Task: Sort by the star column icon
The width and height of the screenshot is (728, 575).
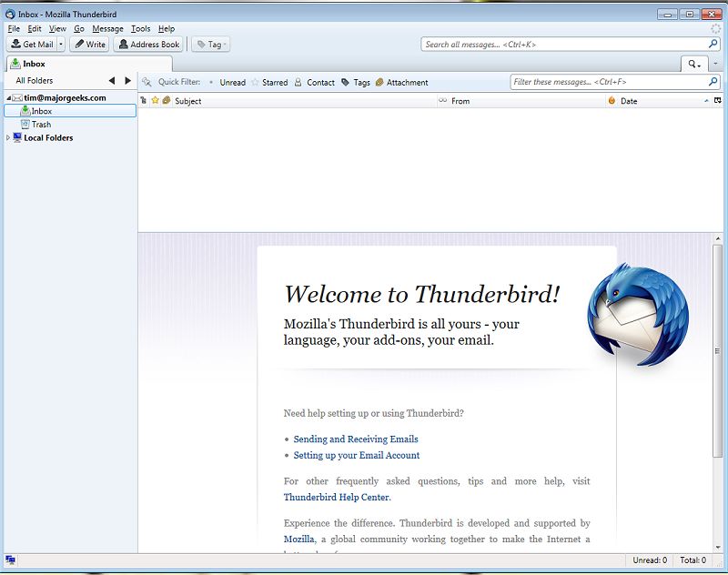Action: [x=155, y=101]
